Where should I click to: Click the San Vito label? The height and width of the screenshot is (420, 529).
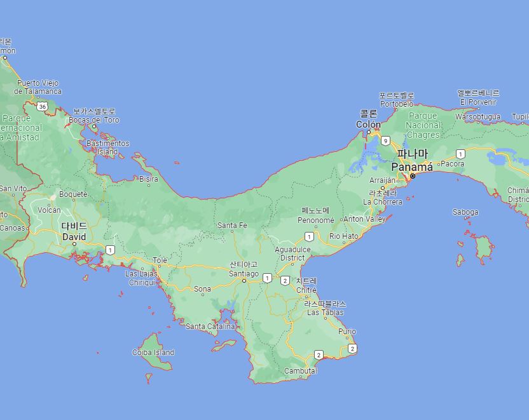[13, 189]
